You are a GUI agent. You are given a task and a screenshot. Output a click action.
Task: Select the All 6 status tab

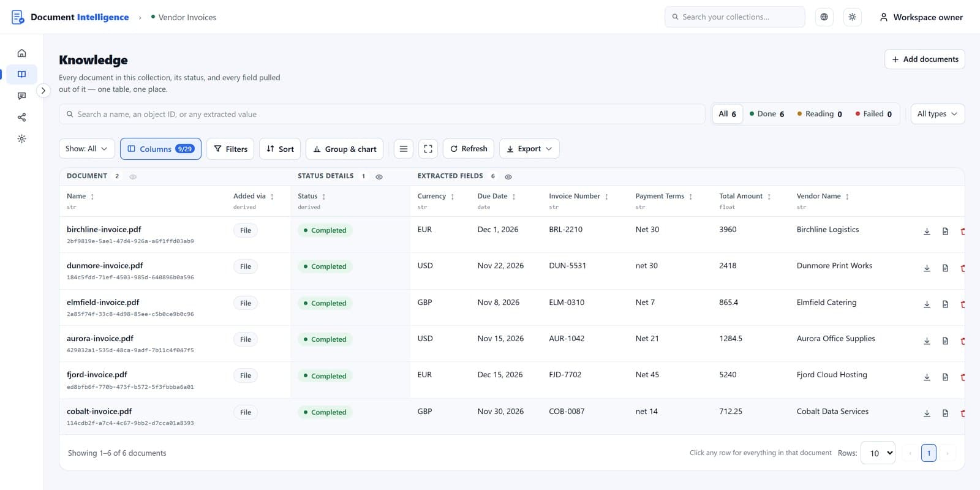728,114
